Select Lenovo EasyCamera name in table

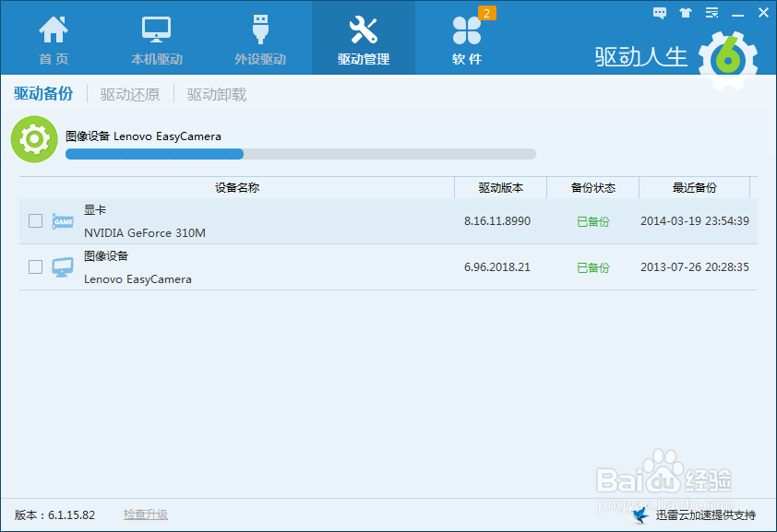click(137, 279)
